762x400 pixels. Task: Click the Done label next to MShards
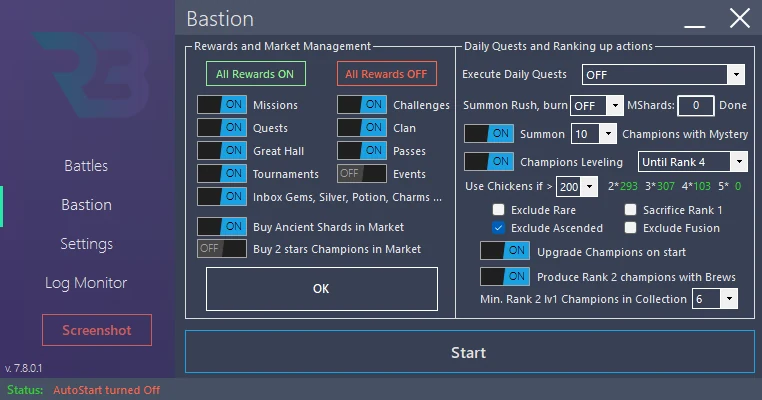pos(733,105)
